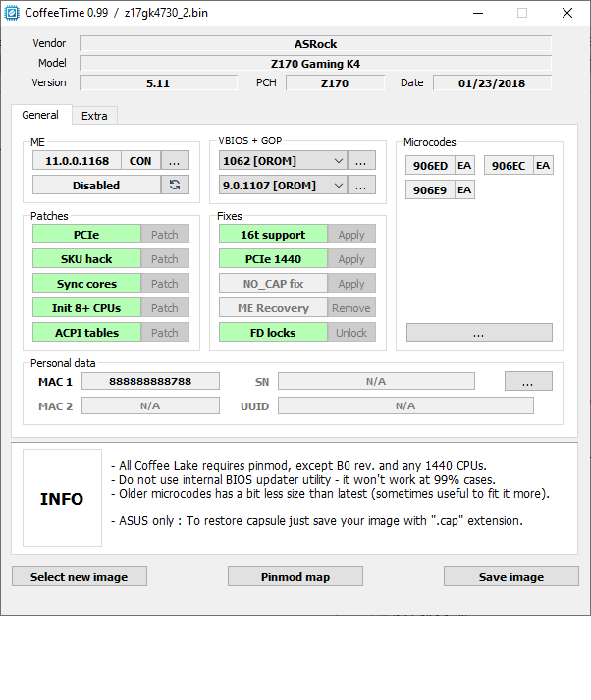Screen dimensions: 591x700
Task: Click Apply button for PCIe 1440
Action: [351, 258]
